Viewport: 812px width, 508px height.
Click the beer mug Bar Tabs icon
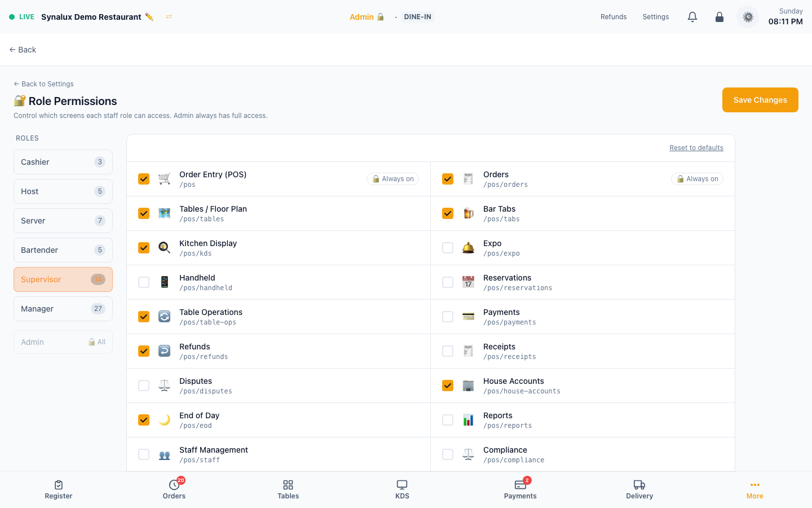point(468,213)
